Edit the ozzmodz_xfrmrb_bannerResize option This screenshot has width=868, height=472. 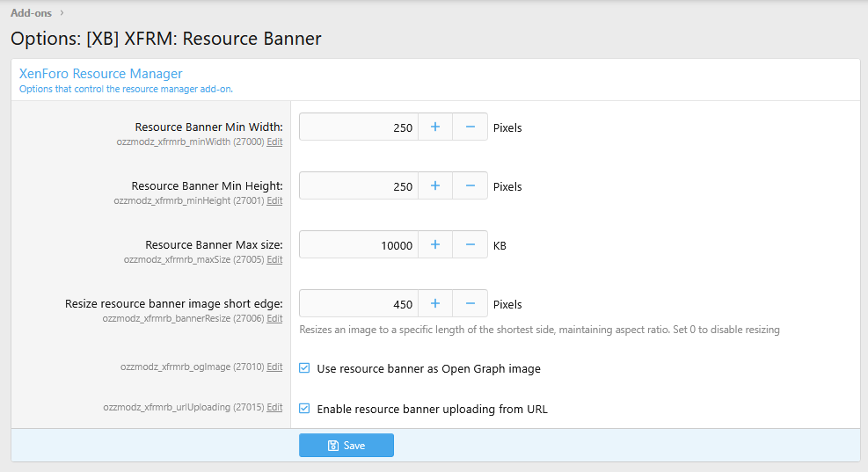click(x=274, y=318)
